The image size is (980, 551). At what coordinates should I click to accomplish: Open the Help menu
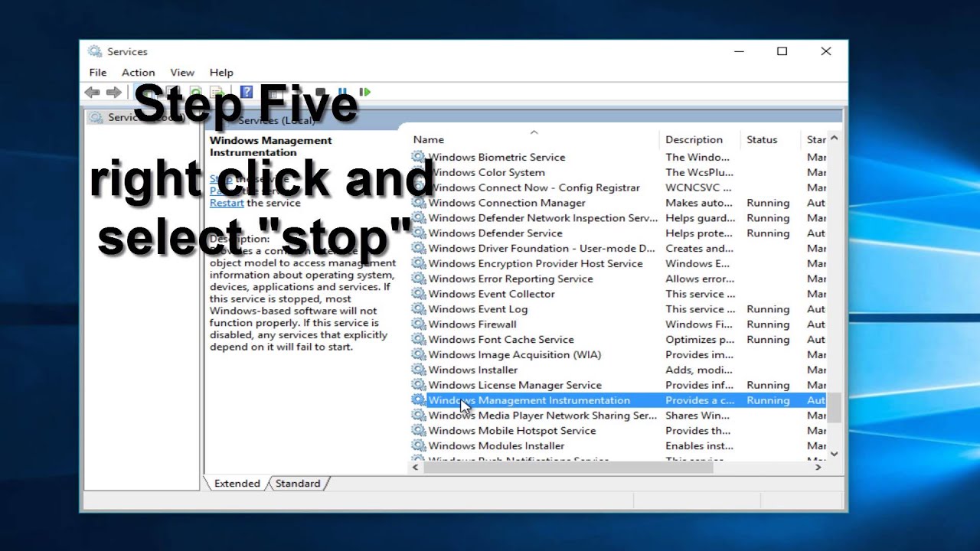221,73
